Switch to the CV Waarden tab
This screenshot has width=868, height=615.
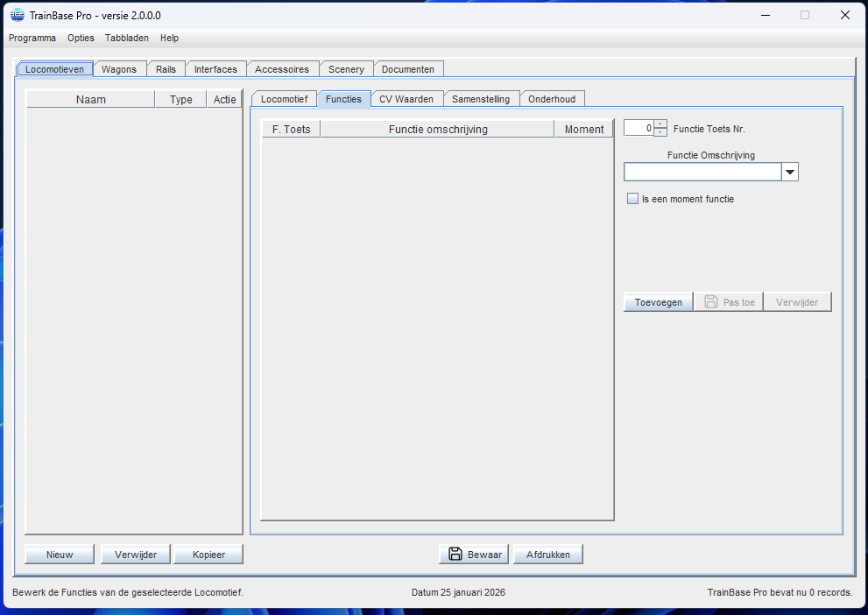click(x=406, y=99)
